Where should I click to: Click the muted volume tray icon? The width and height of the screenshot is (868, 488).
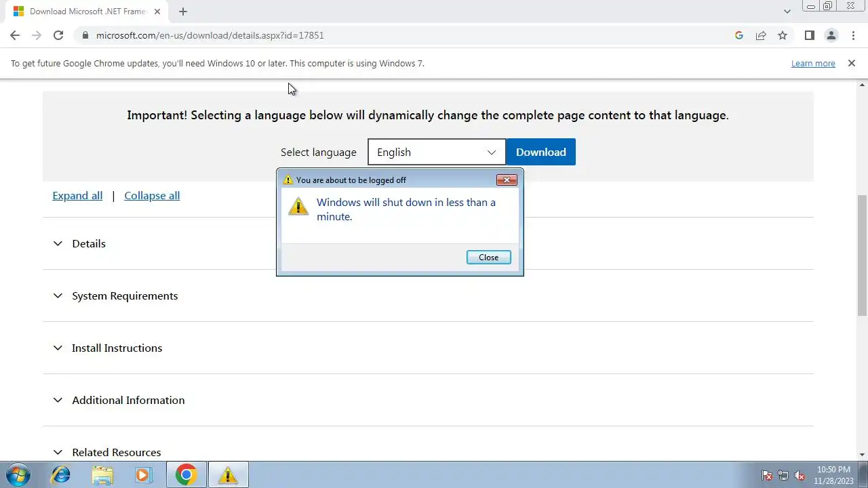pyautogui.click(x=800, y=475)
